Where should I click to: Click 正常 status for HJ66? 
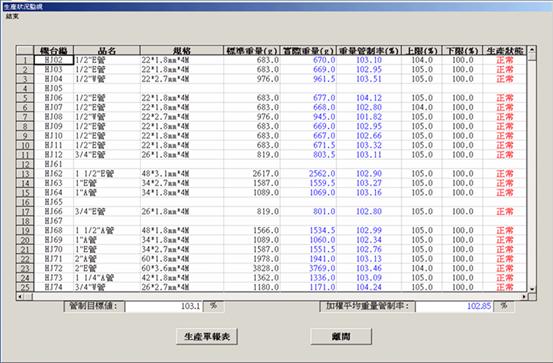505,211
